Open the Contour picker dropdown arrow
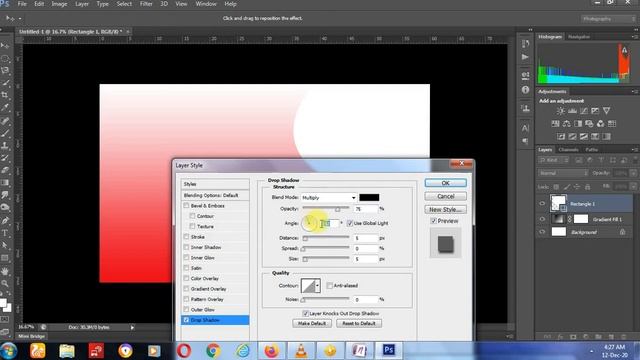Image resolution: width=640 pixels, height=360 pixels. [318, 285]
